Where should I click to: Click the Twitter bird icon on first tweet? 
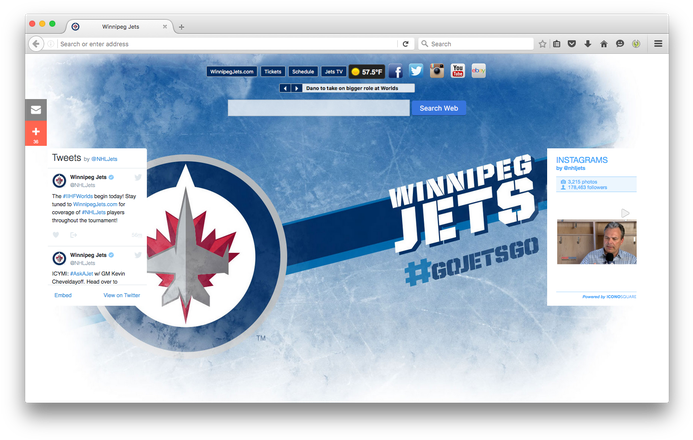[138, 177]
